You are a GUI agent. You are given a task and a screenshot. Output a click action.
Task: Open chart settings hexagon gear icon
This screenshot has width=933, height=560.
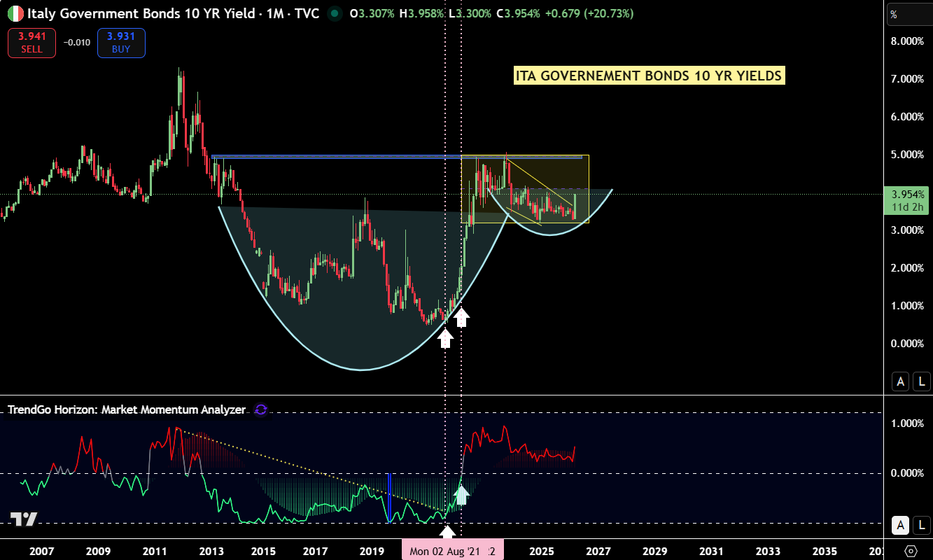point(911,550)
